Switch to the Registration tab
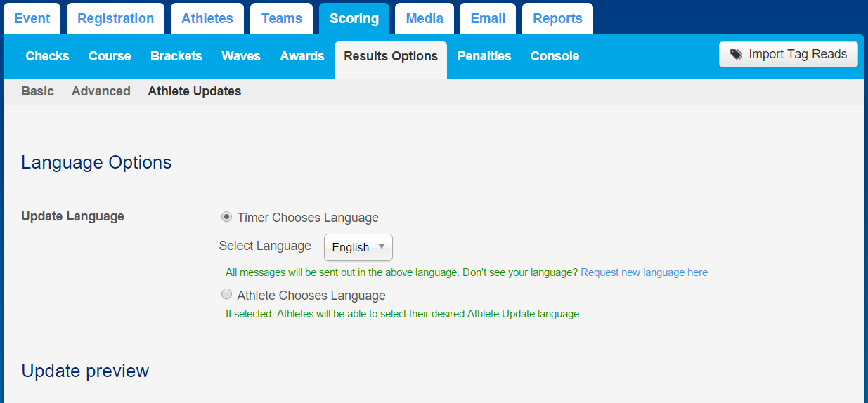This screenshot has width=868, height=403. click(116, 19)
